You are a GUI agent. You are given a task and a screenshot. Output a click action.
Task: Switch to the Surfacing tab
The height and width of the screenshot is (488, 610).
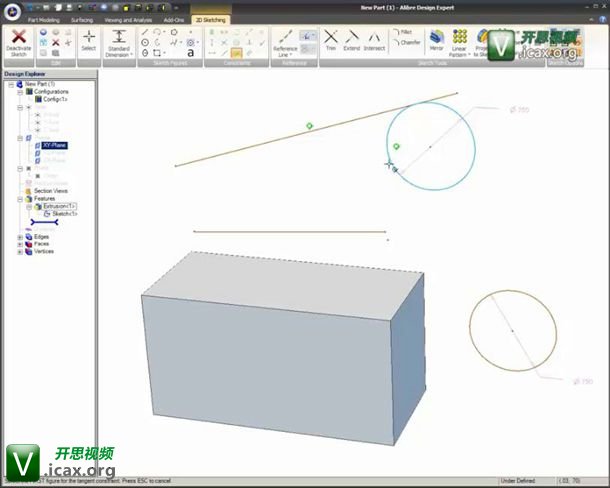click(82, 20)
